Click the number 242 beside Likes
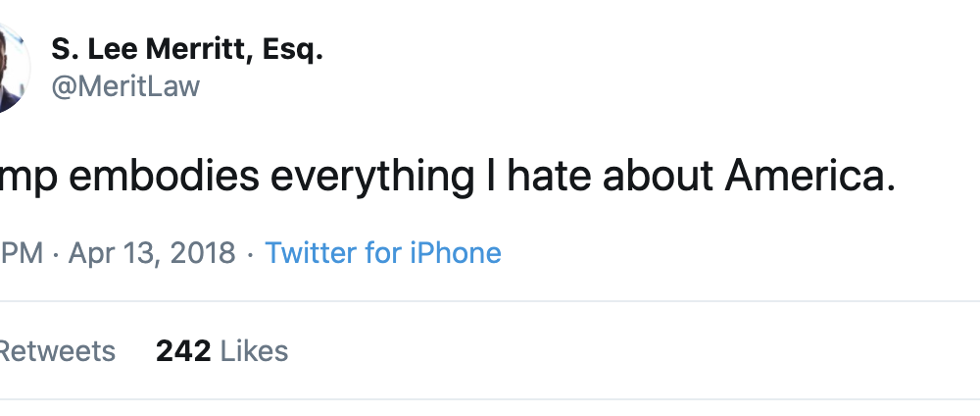The image size is (980, 416). click(x=183, y=350)
